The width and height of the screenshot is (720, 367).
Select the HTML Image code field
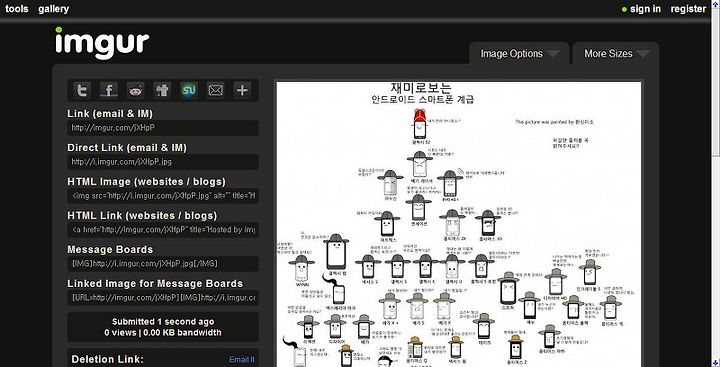(x=163, y=196)
